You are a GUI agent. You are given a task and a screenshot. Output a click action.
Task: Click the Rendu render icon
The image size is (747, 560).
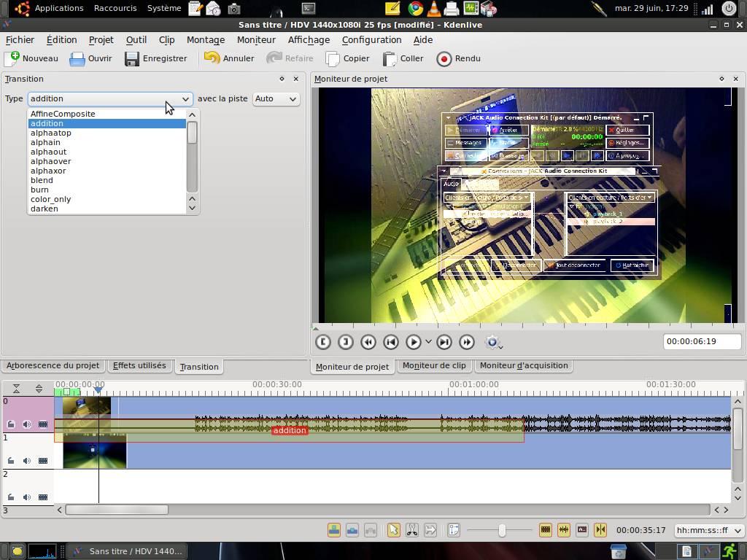tap(444, 58)
